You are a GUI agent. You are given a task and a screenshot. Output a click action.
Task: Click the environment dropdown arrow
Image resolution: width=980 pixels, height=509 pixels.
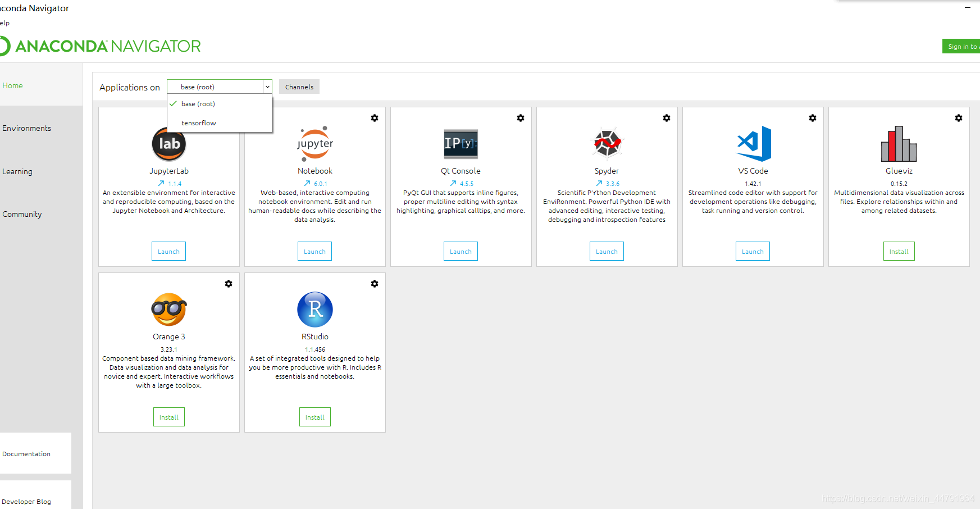(267, 87)
